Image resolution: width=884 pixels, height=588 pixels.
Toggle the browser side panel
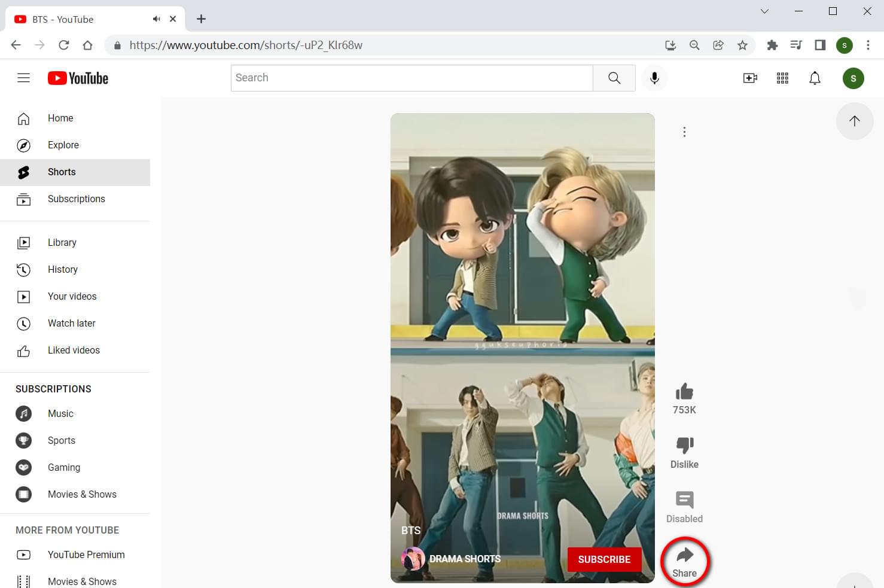point(820,45)
